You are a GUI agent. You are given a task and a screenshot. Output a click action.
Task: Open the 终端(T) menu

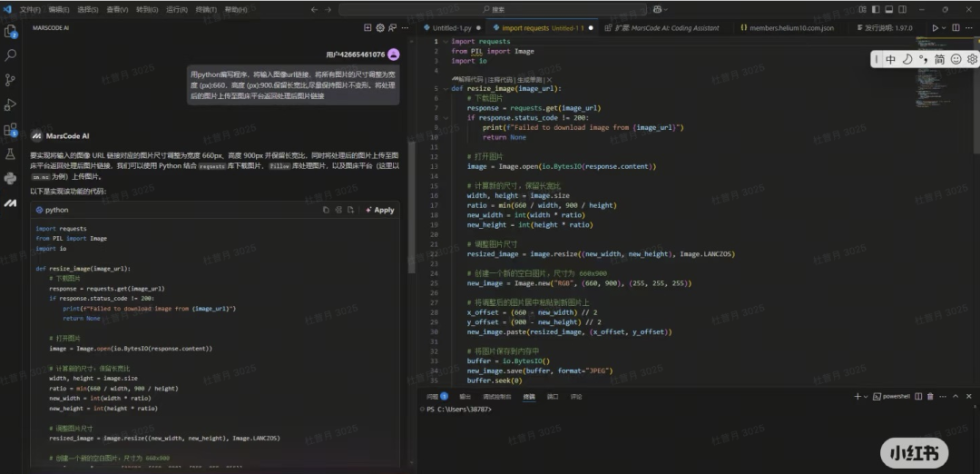coord(205,9)
